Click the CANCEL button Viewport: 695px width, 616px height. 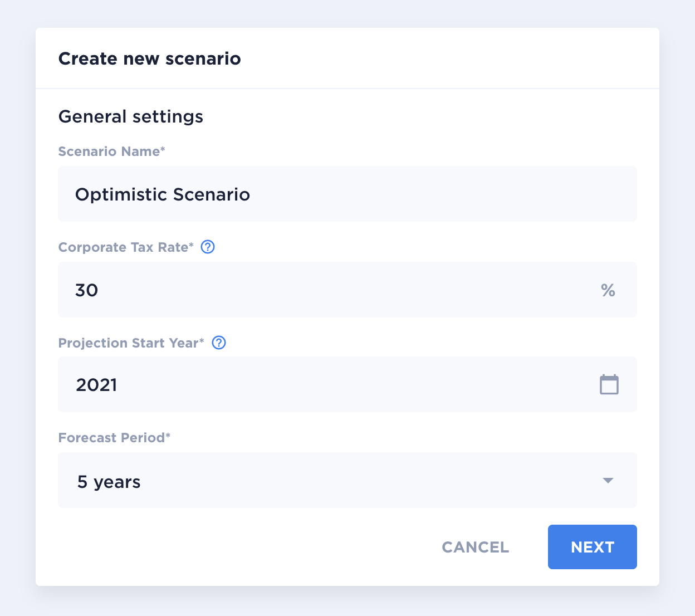coord(476,547)
